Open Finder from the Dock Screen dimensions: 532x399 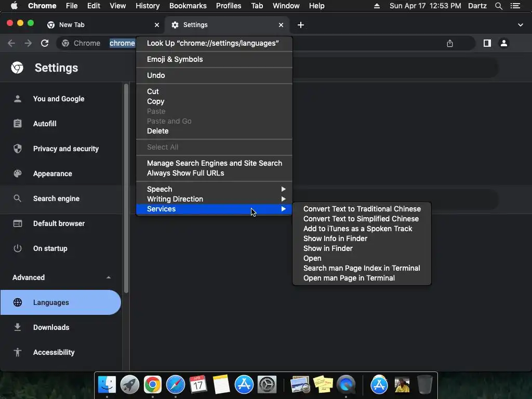[x=107, y=385]
